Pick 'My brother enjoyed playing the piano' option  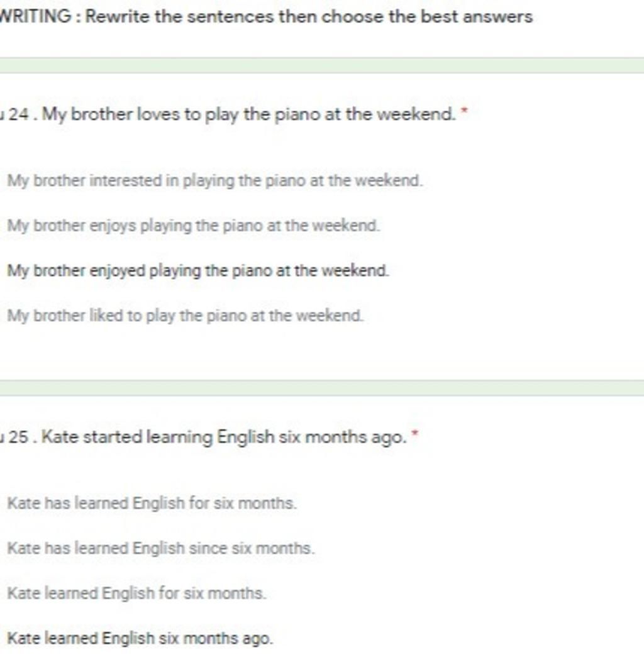point(197,270)
